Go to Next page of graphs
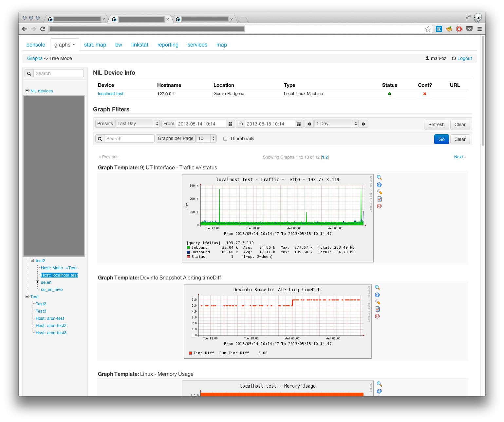504x422 pixels. click(460, 157)
